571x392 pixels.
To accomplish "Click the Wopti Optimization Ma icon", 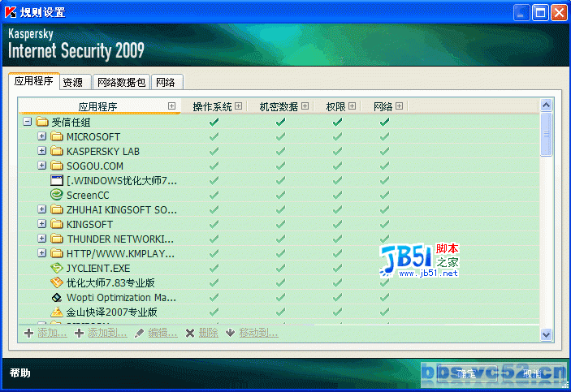I will 57,297.
